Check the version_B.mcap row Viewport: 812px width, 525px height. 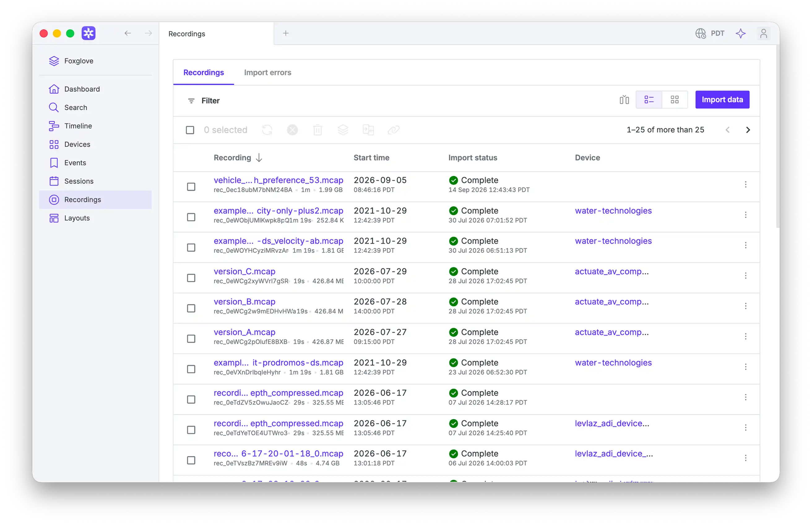(191, 308)
